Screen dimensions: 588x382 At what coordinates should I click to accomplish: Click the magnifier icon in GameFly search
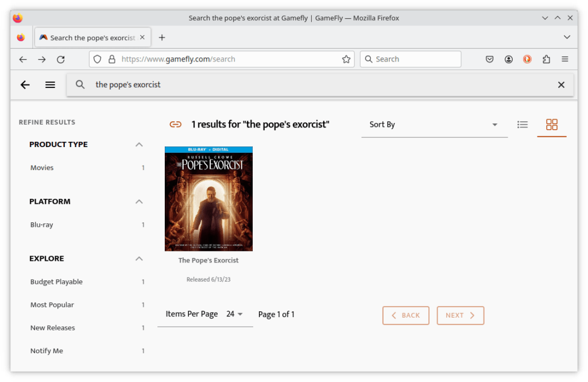coord(80,84)
